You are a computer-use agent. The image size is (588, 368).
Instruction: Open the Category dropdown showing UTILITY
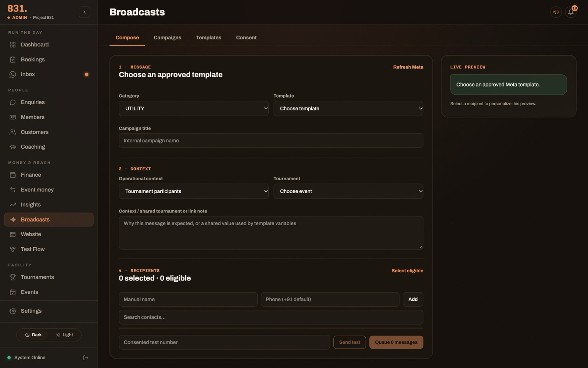click(194, 109)
